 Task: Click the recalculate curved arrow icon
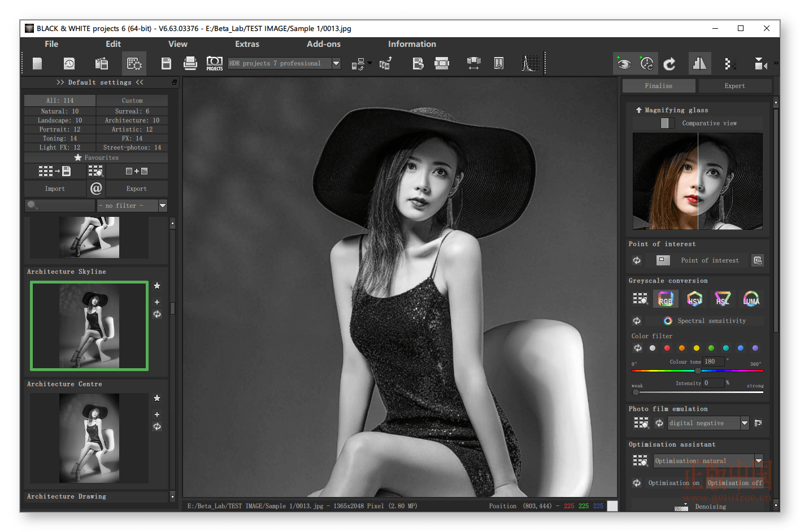[669, 64]
